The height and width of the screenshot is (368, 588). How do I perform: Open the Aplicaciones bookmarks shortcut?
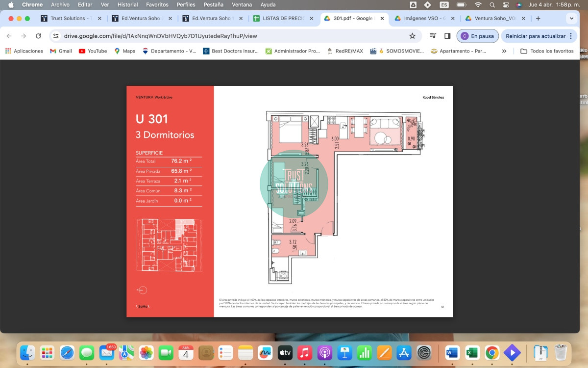click(x=24, y=51)
